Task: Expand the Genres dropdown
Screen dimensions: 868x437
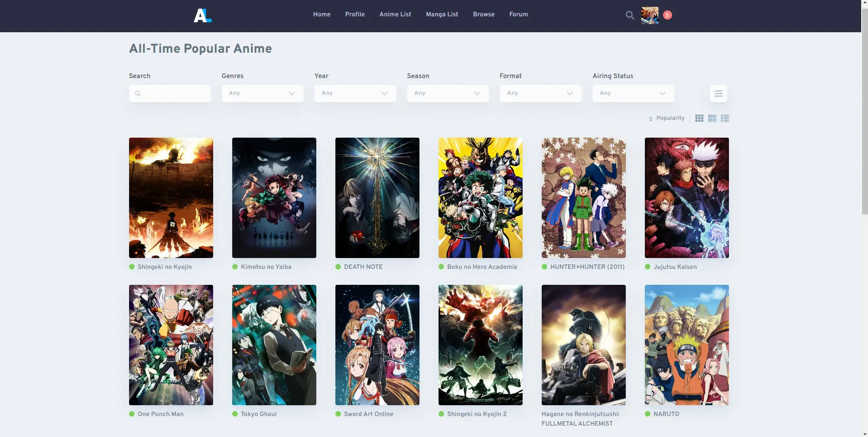Action: [263, 93]
